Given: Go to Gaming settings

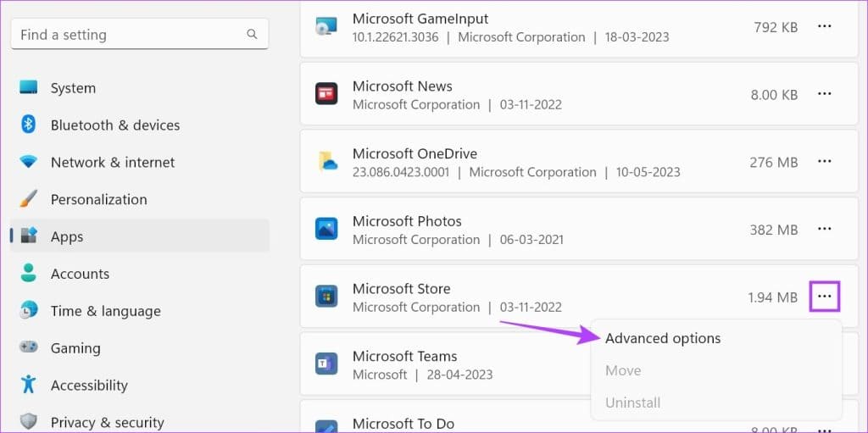Looking at the screenshot, I should point(75,347).
